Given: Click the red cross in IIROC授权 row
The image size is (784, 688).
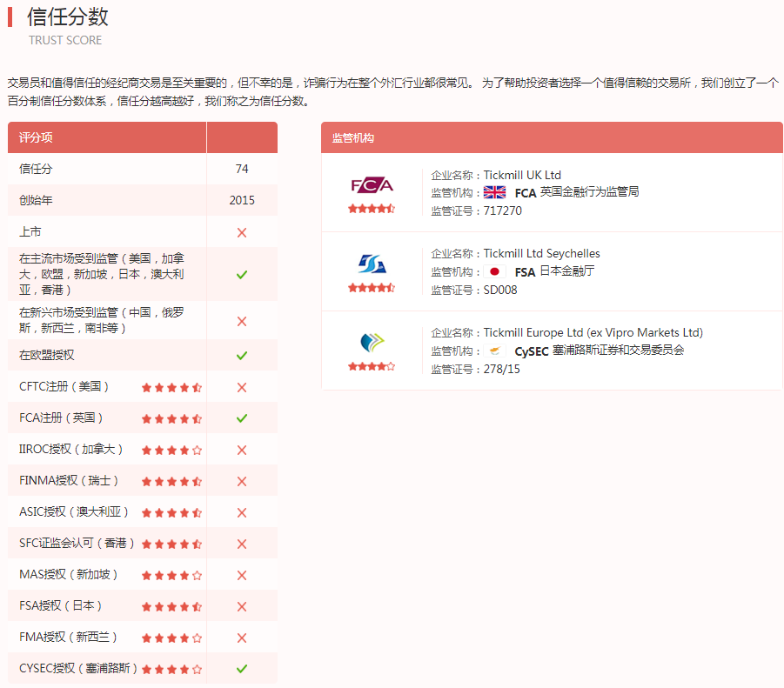Looking at the screenshot, I should [x=242, y=451].
